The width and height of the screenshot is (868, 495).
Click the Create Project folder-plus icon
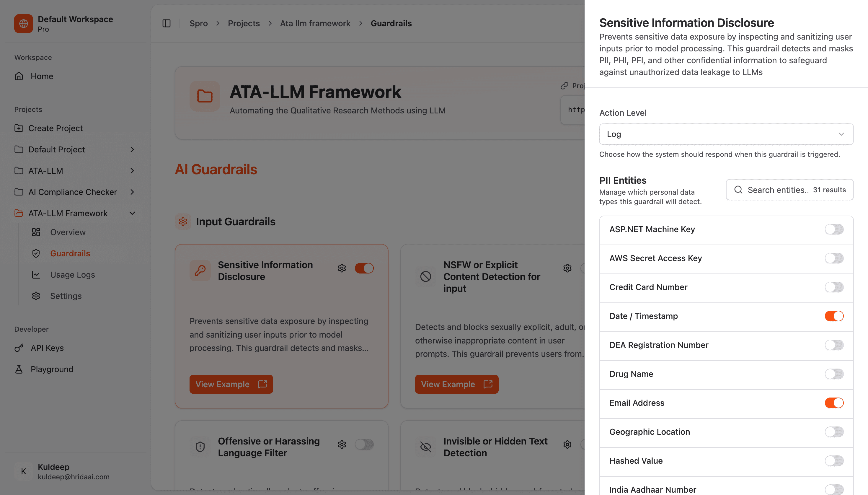coord(19,128)
